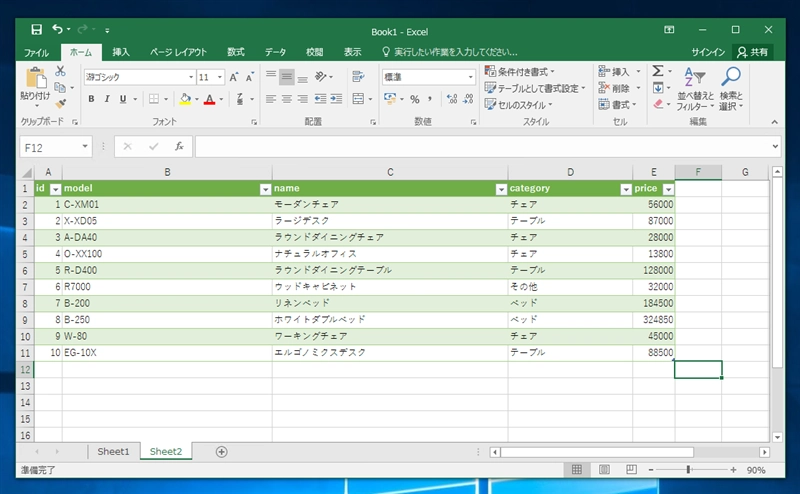This screenshot has width=800, height=494.
Task: Click the 共有 share button
Action: point(753,52)
